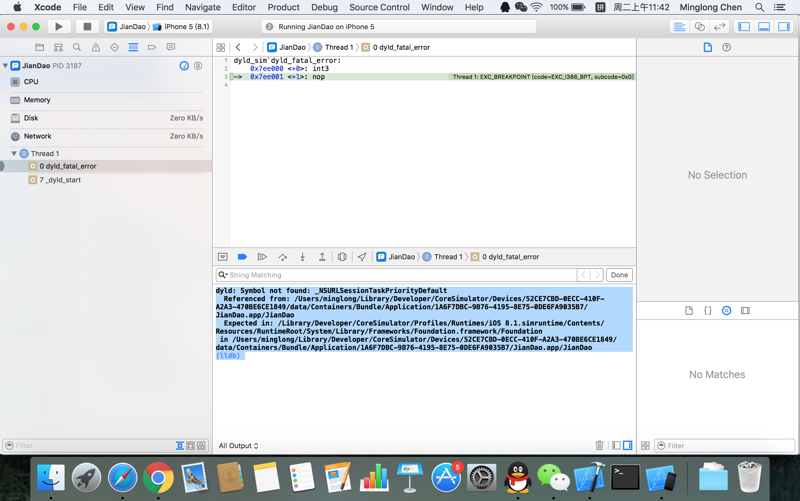Open the Product menu

pos(283,7)
